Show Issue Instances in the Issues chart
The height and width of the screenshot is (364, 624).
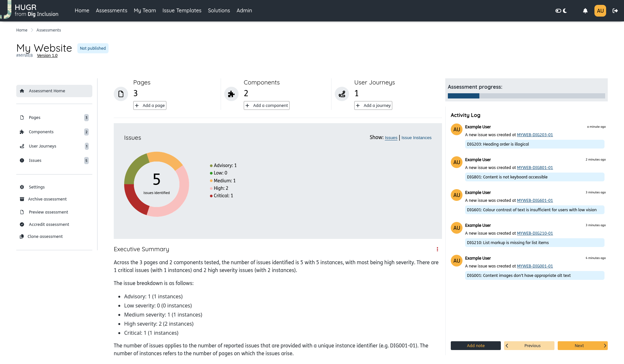point(416,138)
